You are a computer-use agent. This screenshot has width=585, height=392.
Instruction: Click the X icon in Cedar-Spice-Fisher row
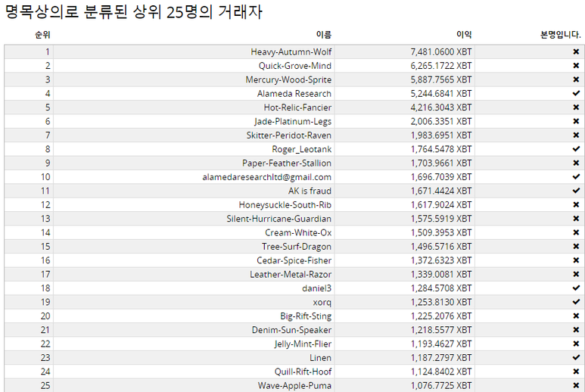tap(576, 260)
